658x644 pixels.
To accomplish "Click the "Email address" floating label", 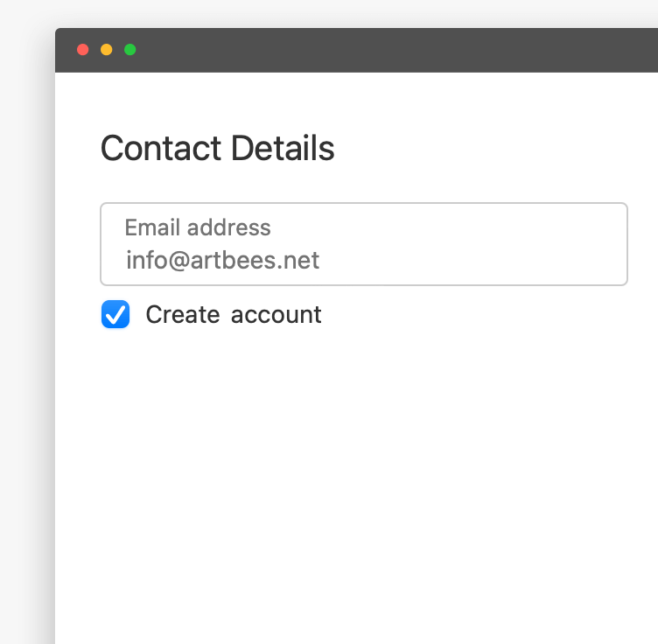I will (198, 227).
